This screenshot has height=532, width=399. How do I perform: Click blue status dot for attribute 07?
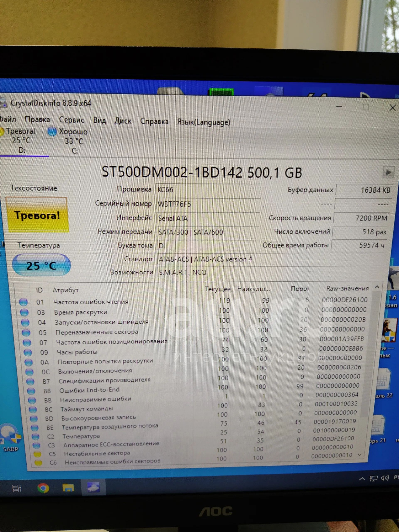27,342
